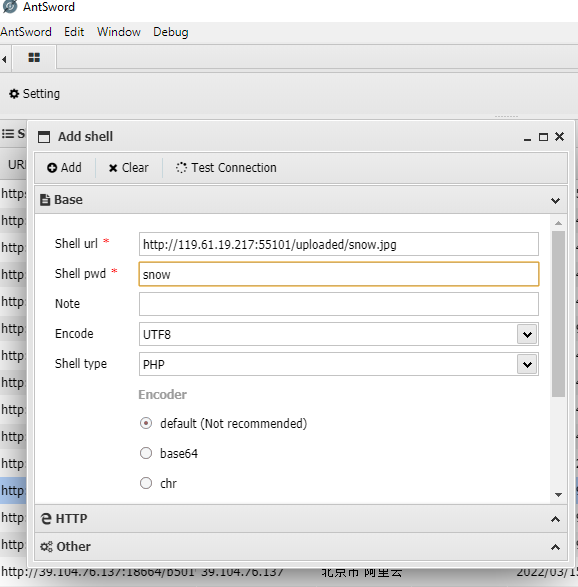Click the Encoder heading label
This screenshot has height=587, width=578.
tap(162, 394)
